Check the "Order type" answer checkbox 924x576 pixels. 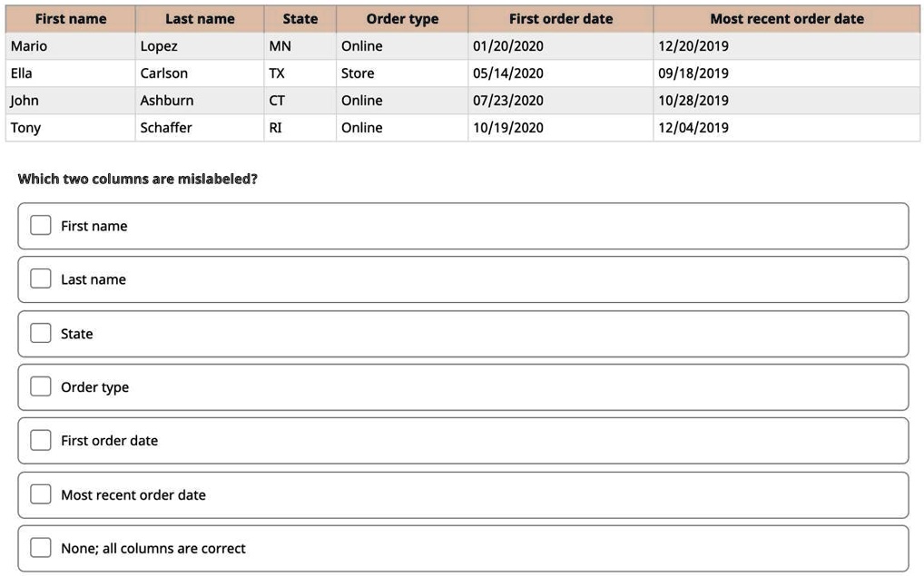pos(40,386)
